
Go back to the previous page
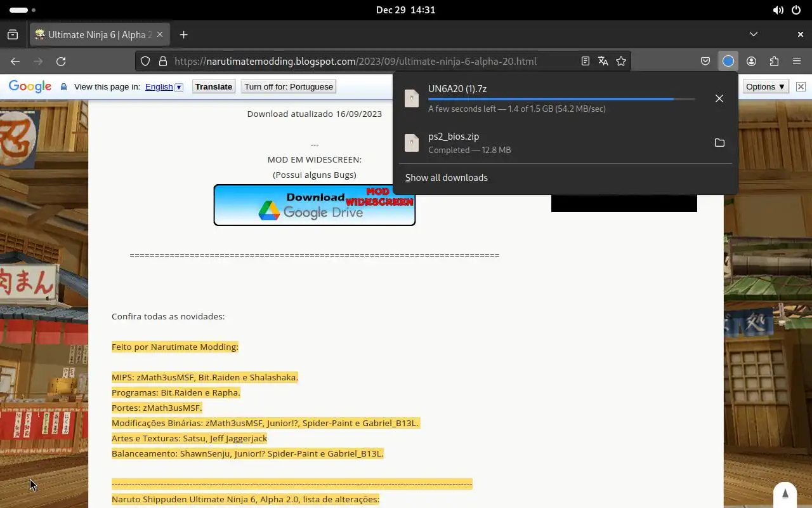15,61
